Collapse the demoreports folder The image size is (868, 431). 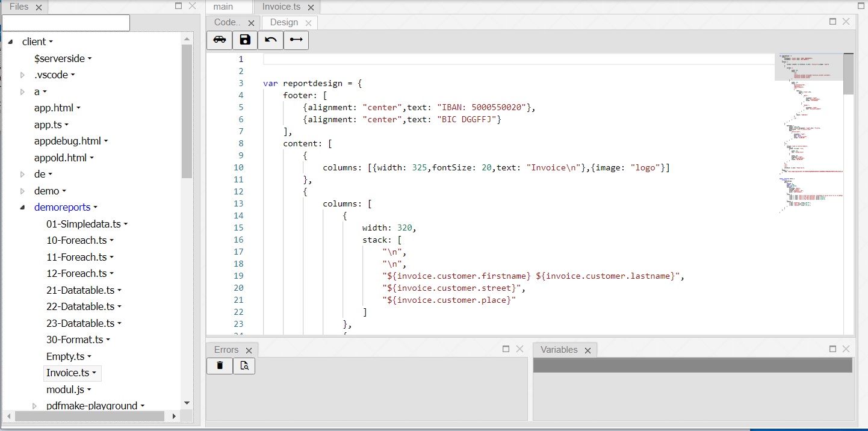coord(22,207)
